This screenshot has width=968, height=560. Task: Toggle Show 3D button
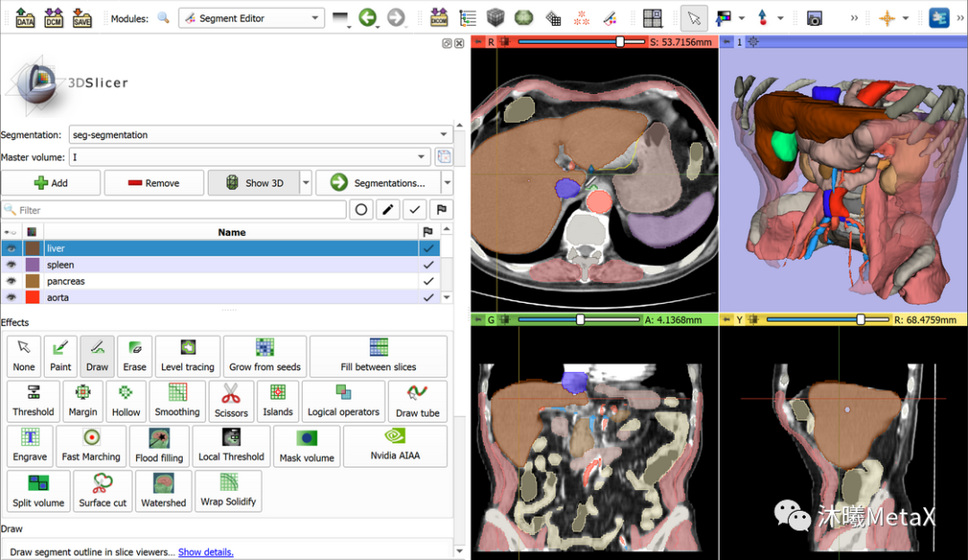tap(254, 183)
